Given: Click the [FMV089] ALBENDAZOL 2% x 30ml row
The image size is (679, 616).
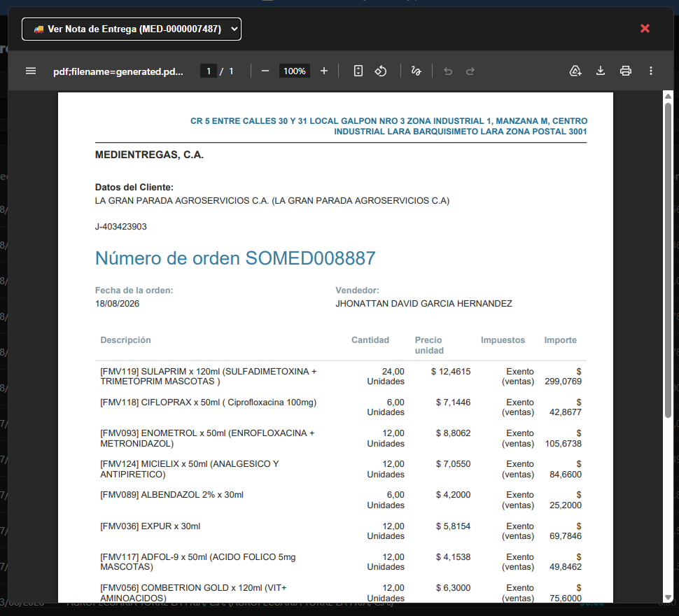Looking at the screenshot, I should pos(341,500).
